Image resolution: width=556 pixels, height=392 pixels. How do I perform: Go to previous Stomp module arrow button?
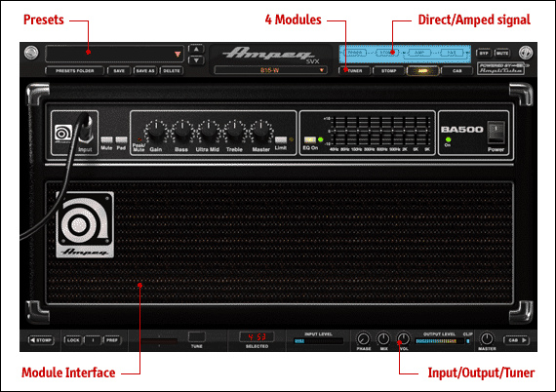point(41,340)
